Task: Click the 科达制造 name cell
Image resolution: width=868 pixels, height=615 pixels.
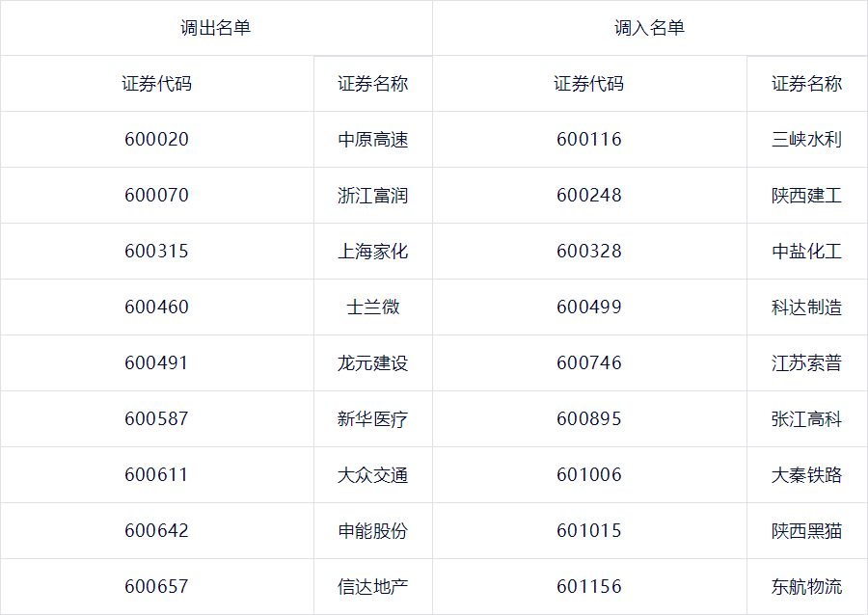Action: pyautogui.click(x=807, y=307)
